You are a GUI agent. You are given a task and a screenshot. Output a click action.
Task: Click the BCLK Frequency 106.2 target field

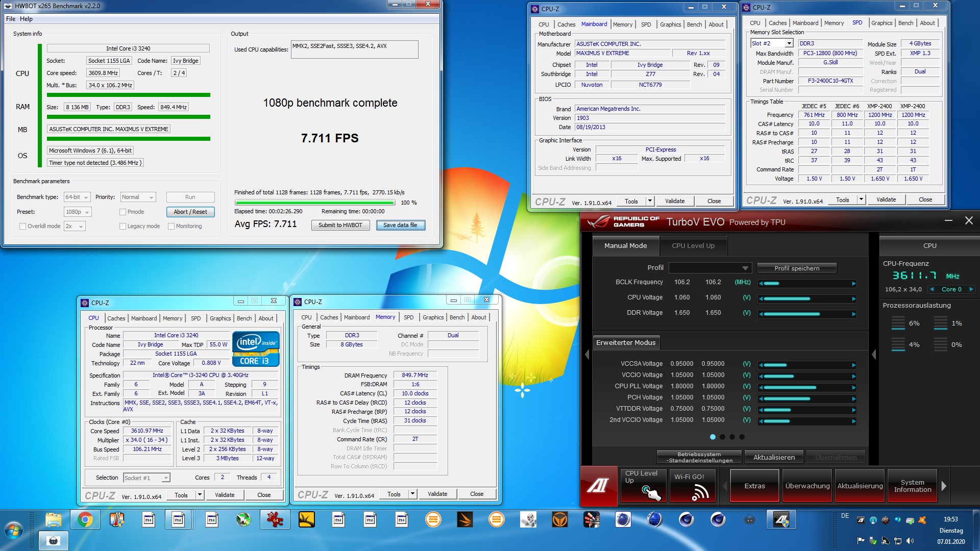(713, 282)
